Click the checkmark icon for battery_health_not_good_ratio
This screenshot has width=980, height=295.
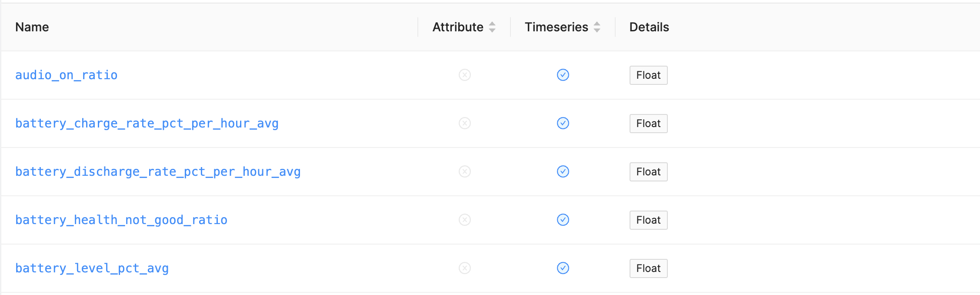pyautogui.click(x=563, y=220)
